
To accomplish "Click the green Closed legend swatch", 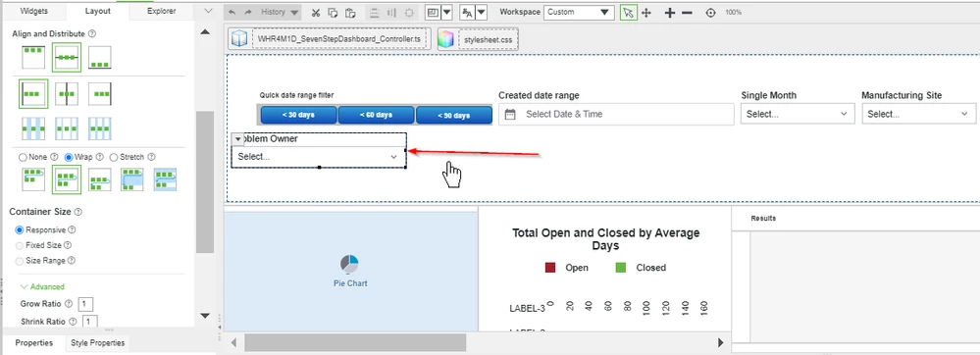I will point(621,268).
